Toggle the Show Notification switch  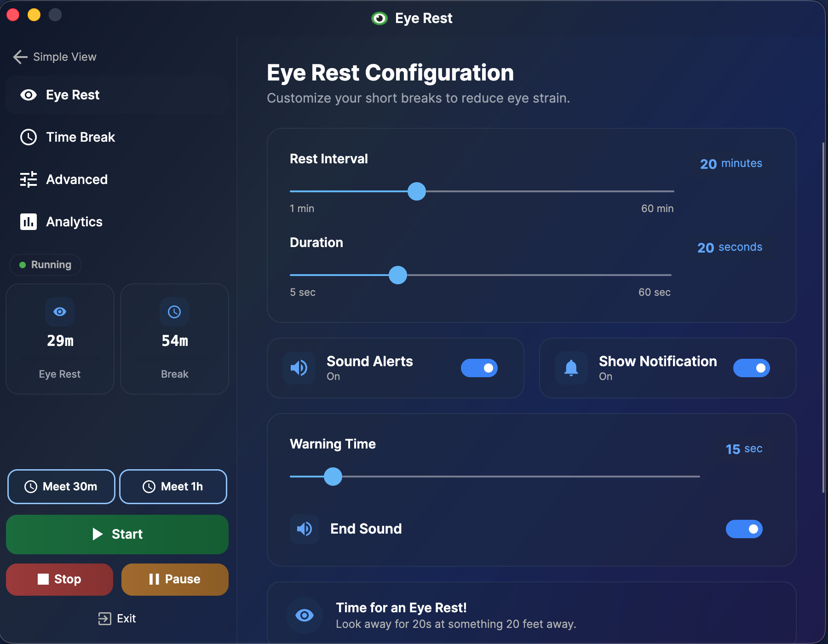tap(752, 368)
